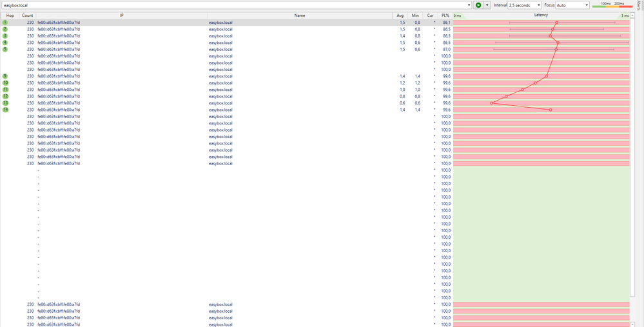Click the IP address cell in hop 9 row
This screenshot has height=327, width=644.
point(59,76)
